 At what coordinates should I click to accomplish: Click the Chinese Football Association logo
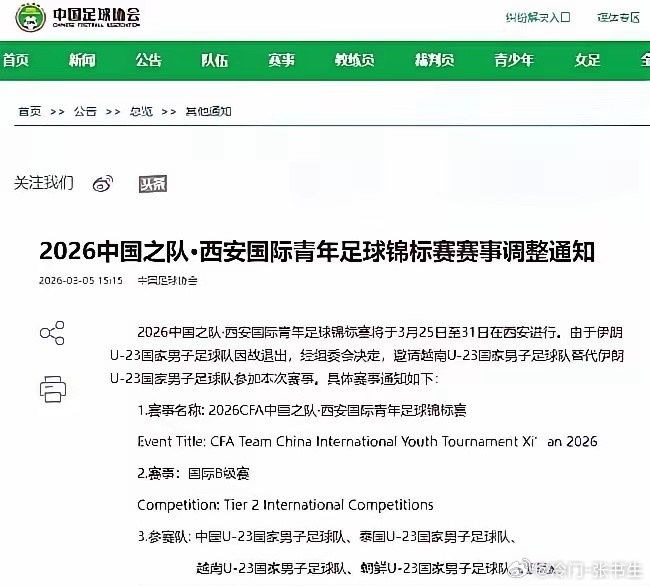pyautogui.click(x=78, y=17)
